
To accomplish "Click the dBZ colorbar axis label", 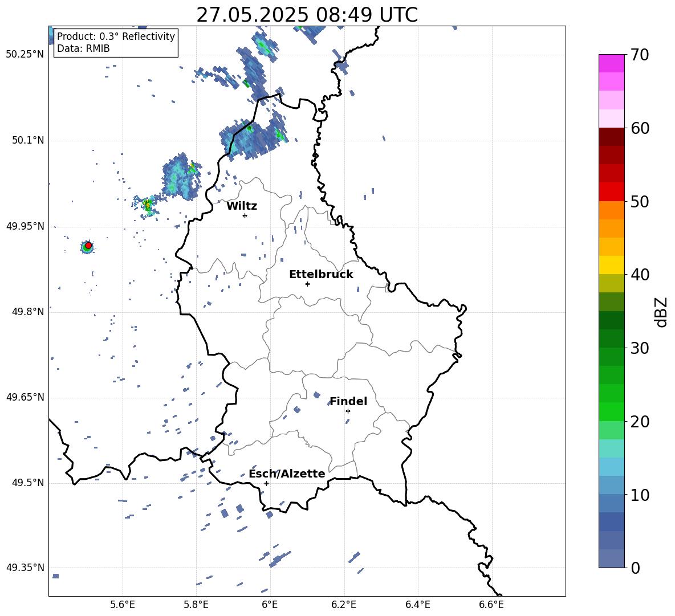I will [x=661, y=312].
